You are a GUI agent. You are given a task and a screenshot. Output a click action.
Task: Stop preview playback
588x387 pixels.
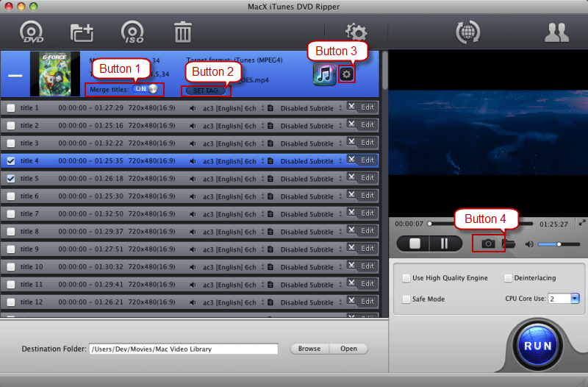(x=415, y=244)
